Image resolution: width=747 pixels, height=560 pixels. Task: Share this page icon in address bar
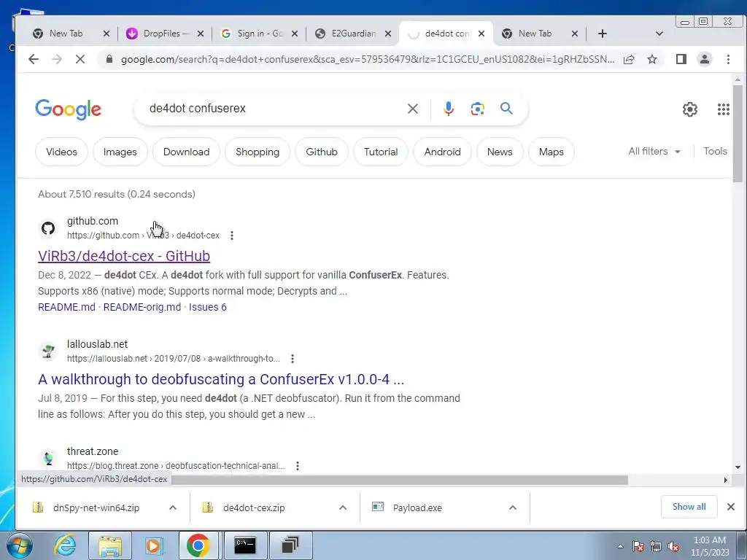click(x=629, y=59)
